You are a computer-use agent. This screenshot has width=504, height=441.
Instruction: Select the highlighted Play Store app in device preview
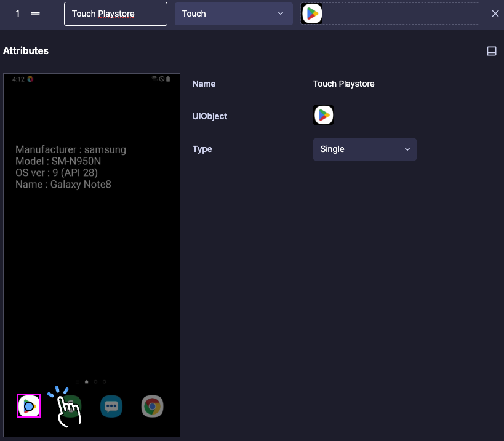click(28, 406)
